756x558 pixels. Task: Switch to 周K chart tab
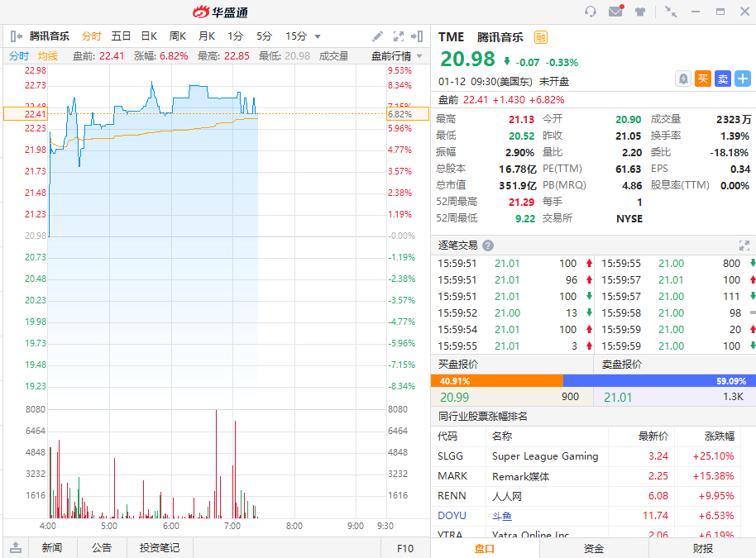(178, 36)
